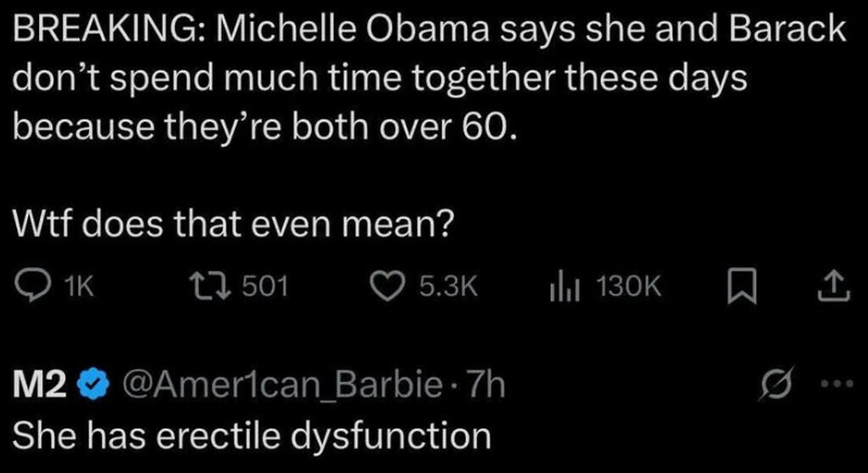Open the tweet starting with BREAKING: Michelle Obama
868x473 pixels.
(429, 77)
